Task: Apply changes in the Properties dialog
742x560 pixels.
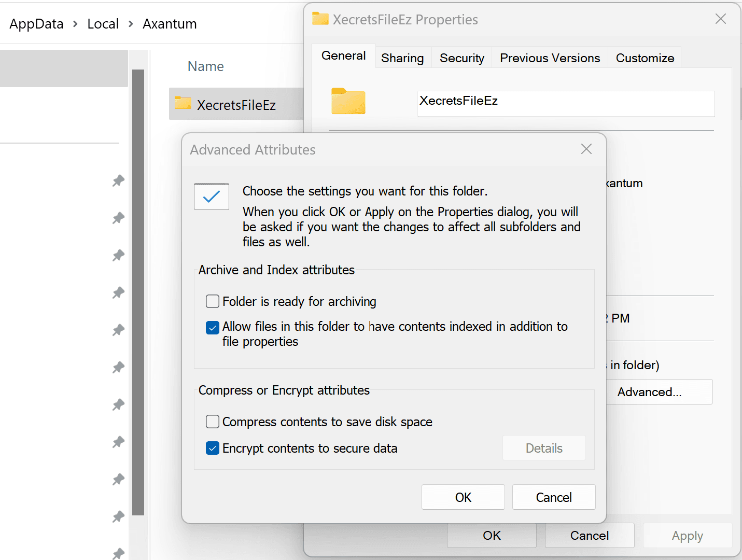Action: [x=687, y=535]
